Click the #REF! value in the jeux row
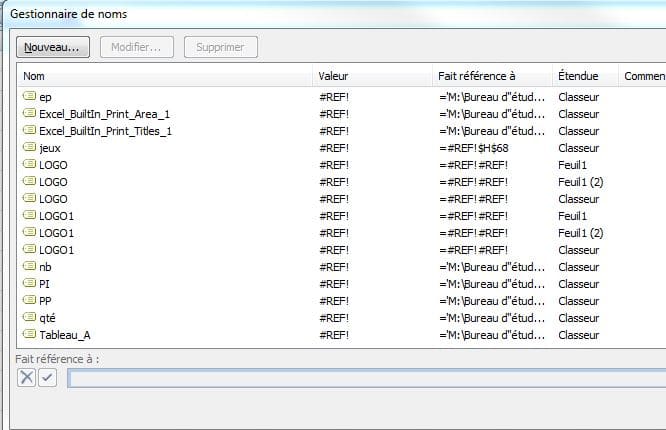This screenshot has width=666, height=430. (334, 148)
